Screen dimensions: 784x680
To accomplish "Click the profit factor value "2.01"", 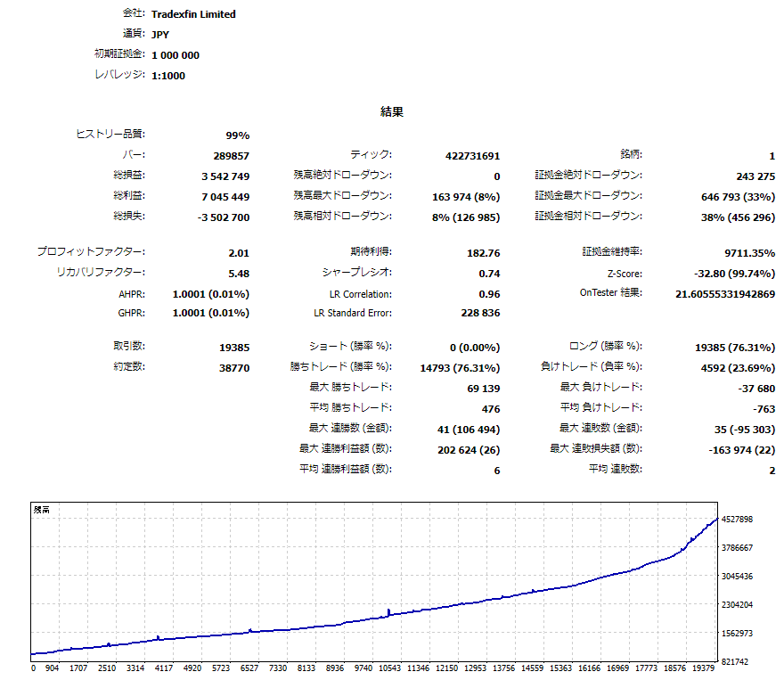I will (x=239, y=253).
